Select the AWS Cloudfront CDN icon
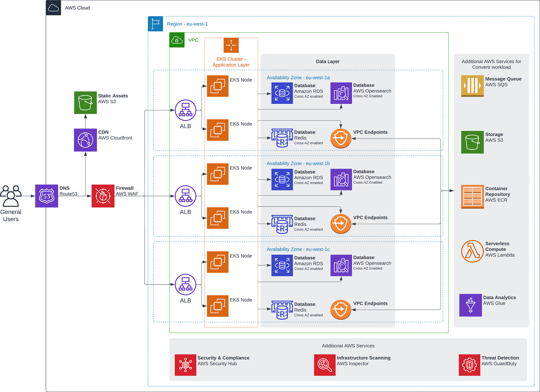The image size is (540, 392). 85,140
